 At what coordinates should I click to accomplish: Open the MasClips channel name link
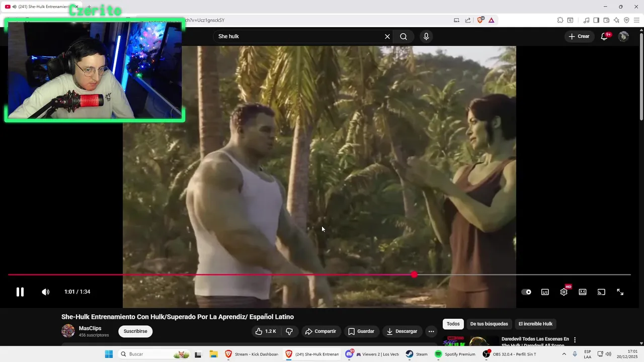(x=90, y=328)
